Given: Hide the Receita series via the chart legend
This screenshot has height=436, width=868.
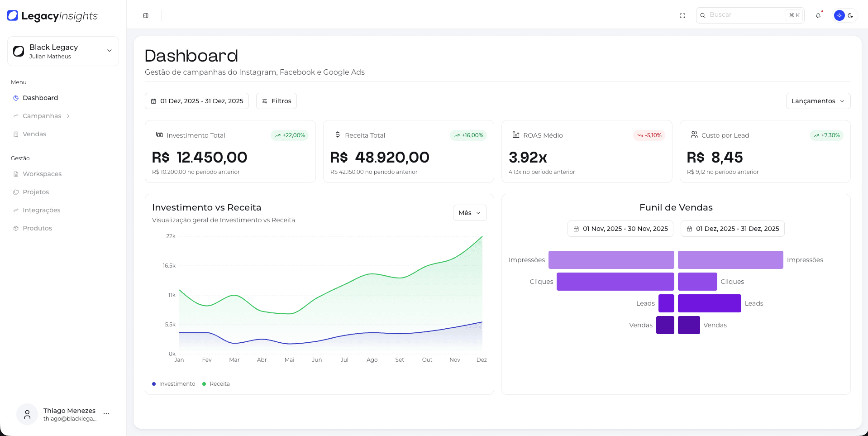Looking at the screenshot, I should tap(216, 383).
